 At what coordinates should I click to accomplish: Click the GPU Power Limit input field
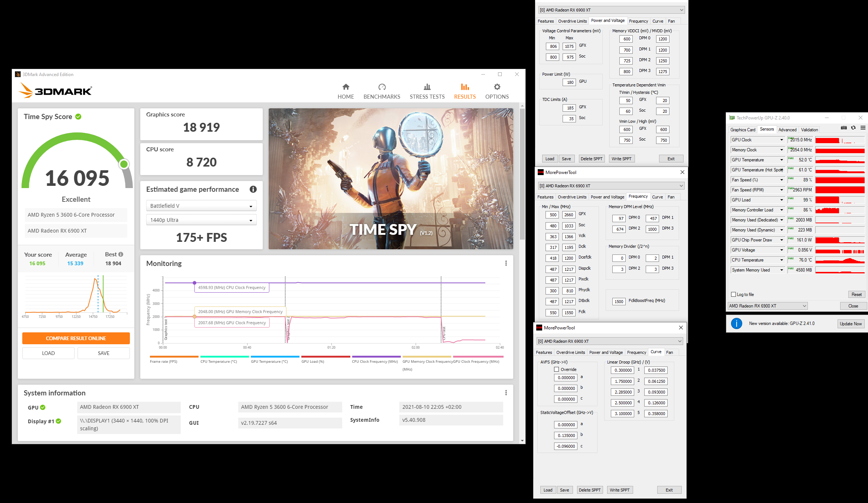tap(570, 82)
